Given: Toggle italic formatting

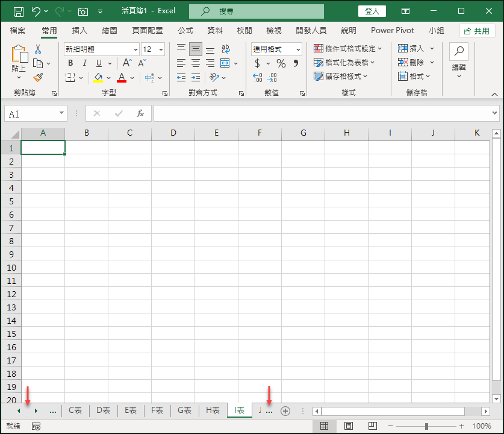Looking at the screenshot, I should (x=84, y=63).
